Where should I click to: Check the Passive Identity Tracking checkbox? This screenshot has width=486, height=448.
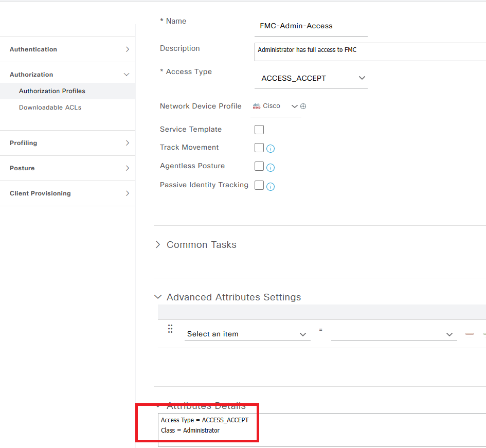[259, 185]
